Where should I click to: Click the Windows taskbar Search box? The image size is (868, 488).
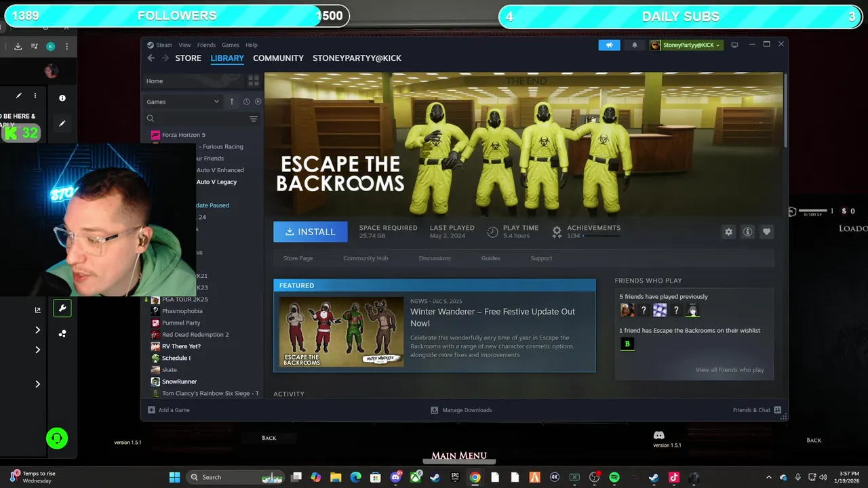point(235,477)
